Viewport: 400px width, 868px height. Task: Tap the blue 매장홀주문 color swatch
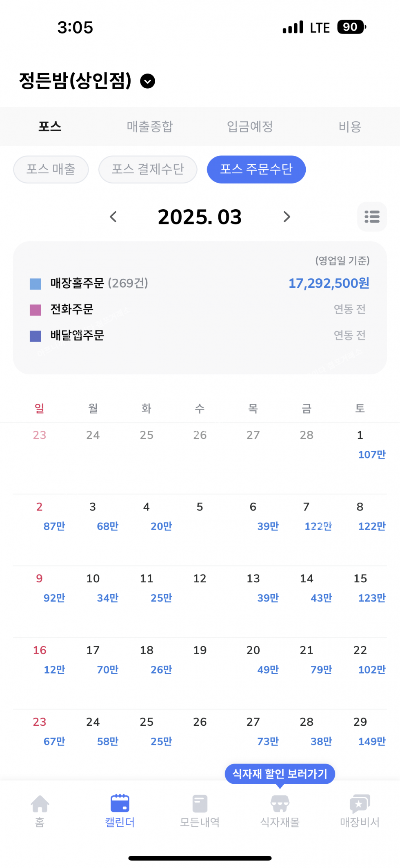click(x=36, y=284)
